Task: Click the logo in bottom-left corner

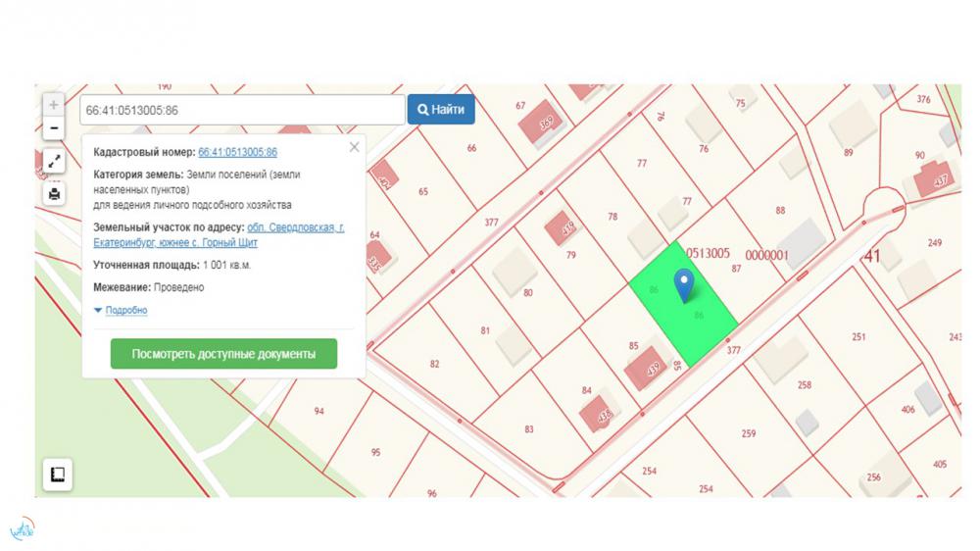Action: pyautogui.click(x=22, y=530)
